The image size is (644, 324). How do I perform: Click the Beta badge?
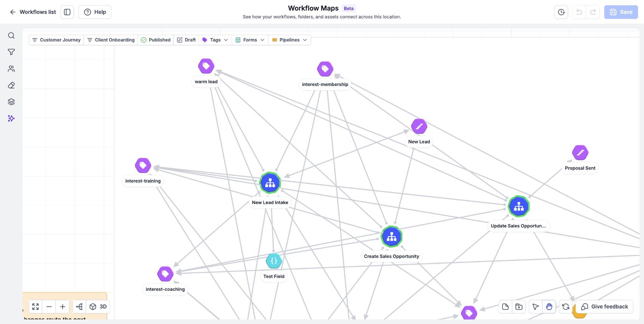coord(349,8)
